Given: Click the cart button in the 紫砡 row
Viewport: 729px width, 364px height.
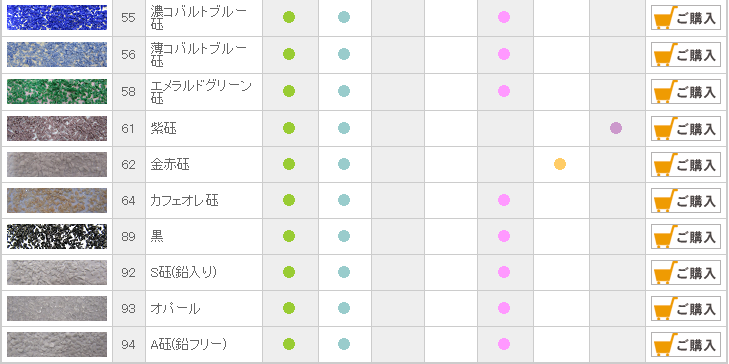Looking at the screenshot, I should coord(686,128).
